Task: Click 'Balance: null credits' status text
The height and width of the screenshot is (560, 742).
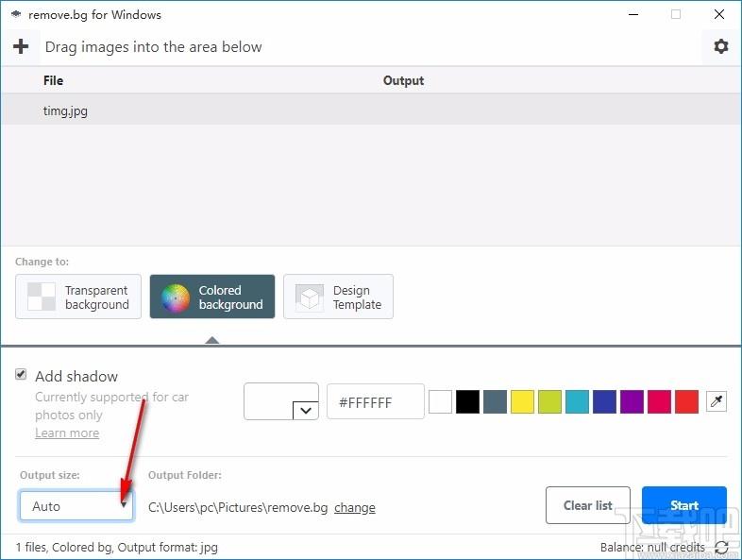Action: click(652, 547)
